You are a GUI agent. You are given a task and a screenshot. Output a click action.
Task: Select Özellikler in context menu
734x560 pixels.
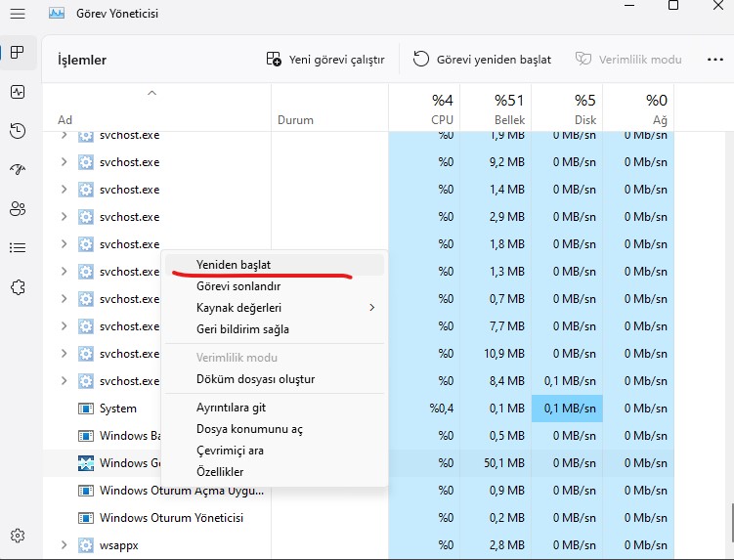point(275,471)
